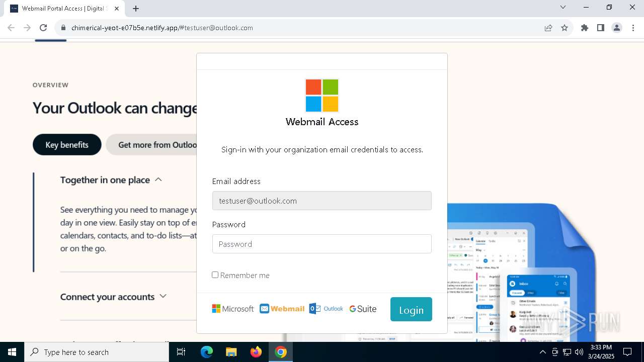The image size is (644, 362).
Task: Click the G Suite logo
Action: 363,309
